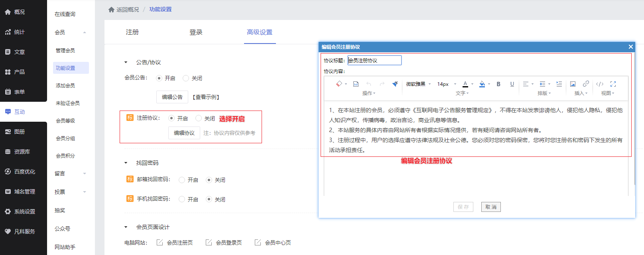Select 关闭 for 邮箱找回密码

click(209, 180)
